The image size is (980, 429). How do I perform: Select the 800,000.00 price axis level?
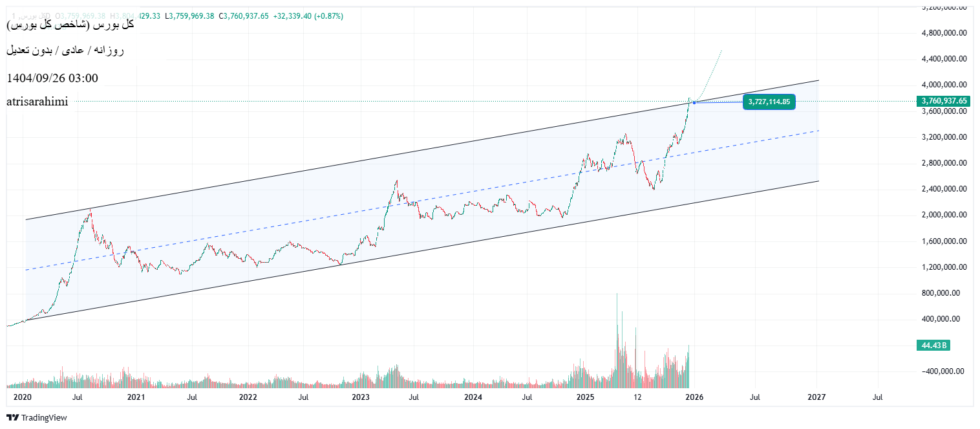point(944,293)
